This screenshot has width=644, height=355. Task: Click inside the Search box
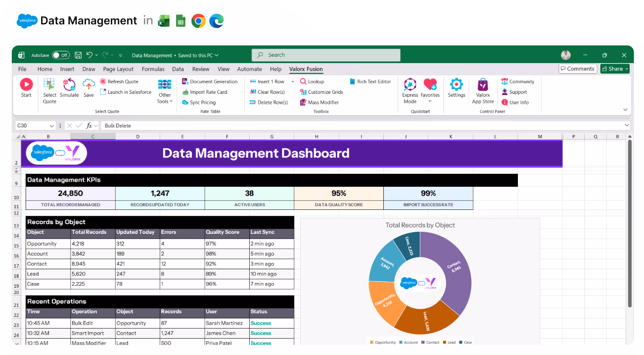[326, 55]
